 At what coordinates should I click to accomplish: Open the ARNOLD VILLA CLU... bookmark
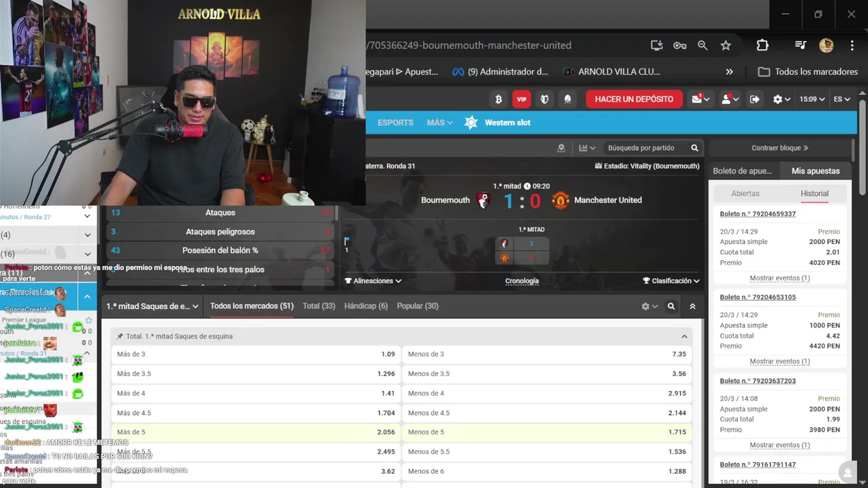coord(611,72)
